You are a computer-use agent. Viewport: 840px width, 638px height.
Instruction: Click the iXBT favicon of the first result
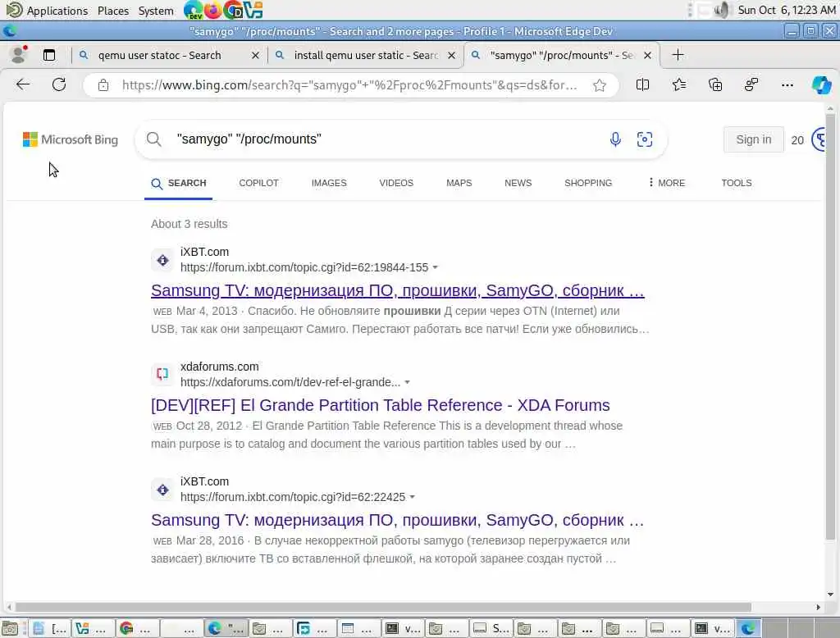(x=162, y=260)
